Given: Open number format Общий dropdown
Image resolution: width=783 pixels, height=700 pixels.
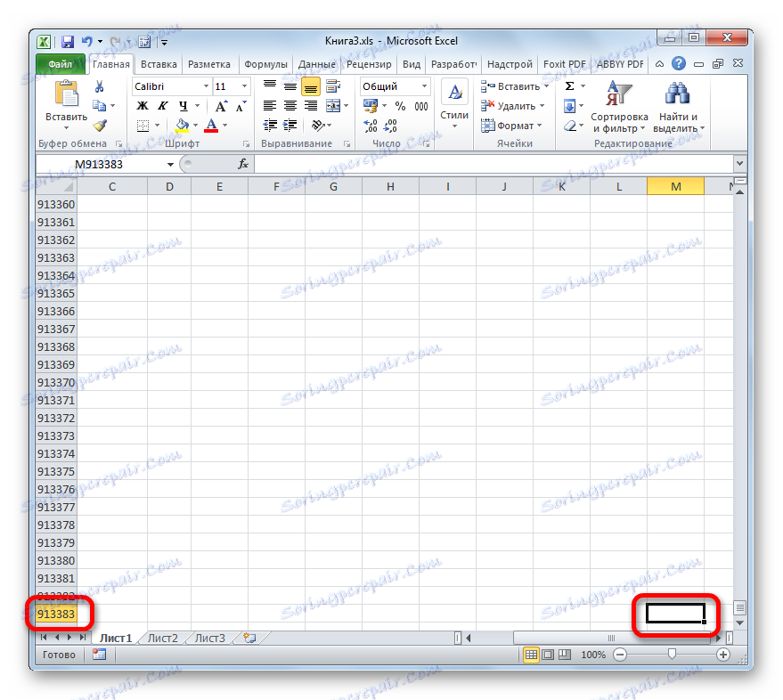Looking at the screenshot, I should (x=424, y=86).
